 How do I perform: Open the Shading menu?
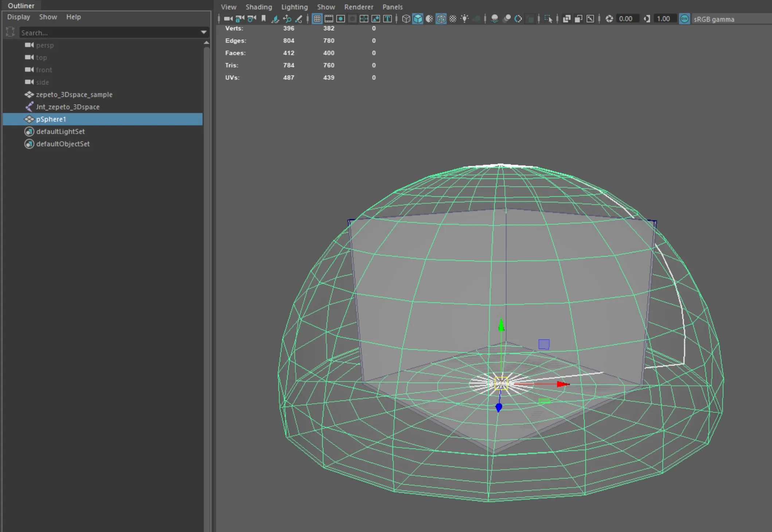(x=259, y=7)
